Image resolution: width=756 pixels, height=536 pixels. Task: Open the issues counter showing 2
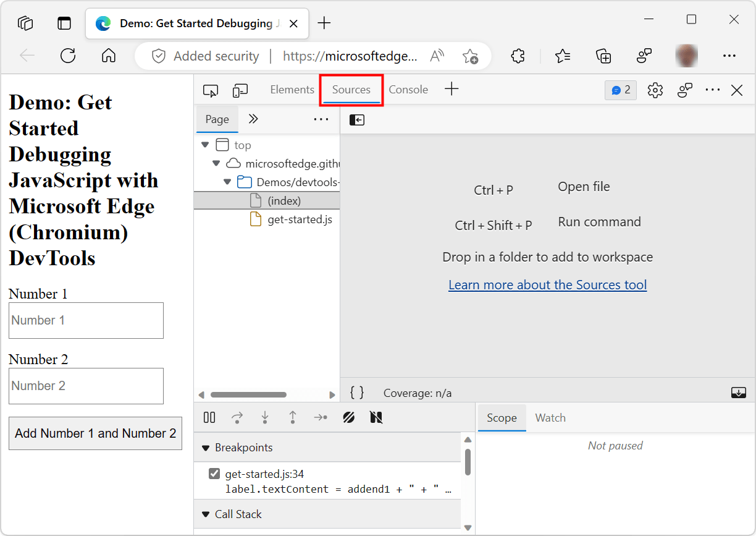click(620, 90)
